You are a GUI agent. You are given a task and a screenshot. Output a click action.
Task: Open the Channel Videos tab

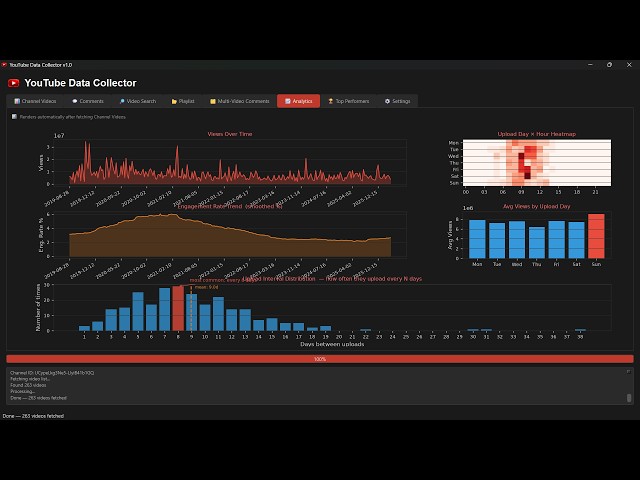(35, 101)
